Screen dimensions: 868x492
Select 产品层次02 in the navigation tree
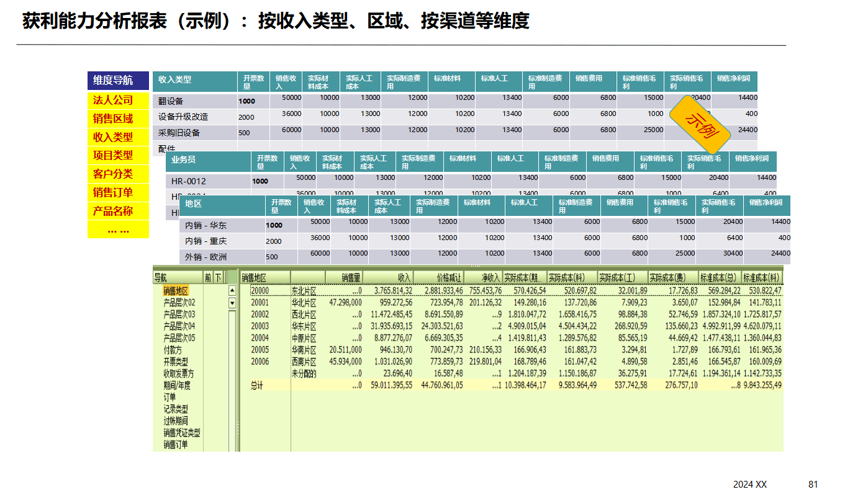point(179,303)
